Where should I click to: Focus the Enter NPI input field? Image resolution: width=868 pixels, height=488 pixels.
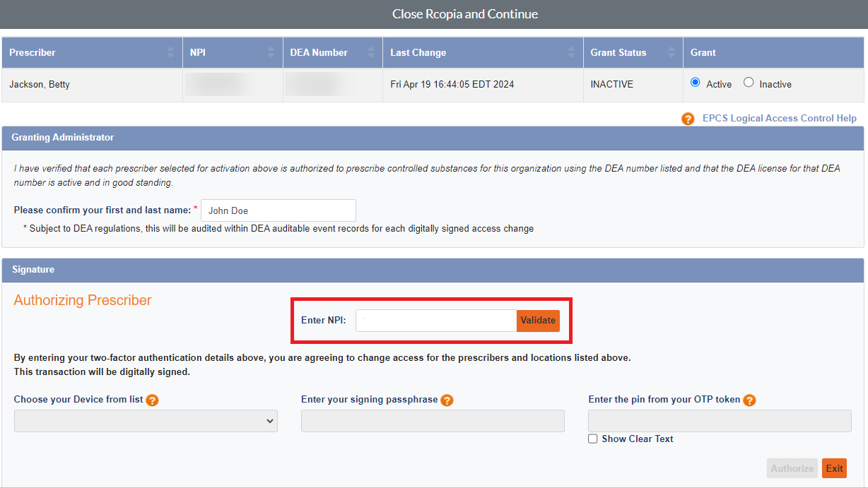coord(436,321)
